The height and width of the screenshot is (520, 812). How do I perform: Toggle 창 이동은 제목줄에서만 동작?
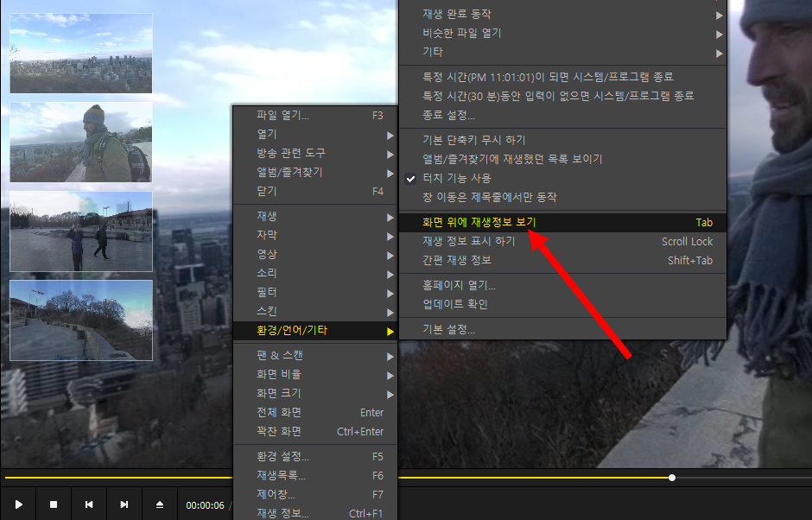(563, 197)
